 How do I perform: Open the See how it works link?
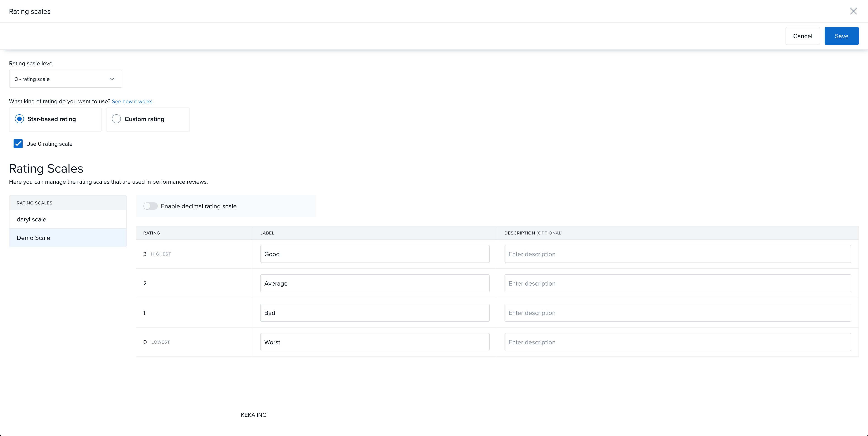132,101
